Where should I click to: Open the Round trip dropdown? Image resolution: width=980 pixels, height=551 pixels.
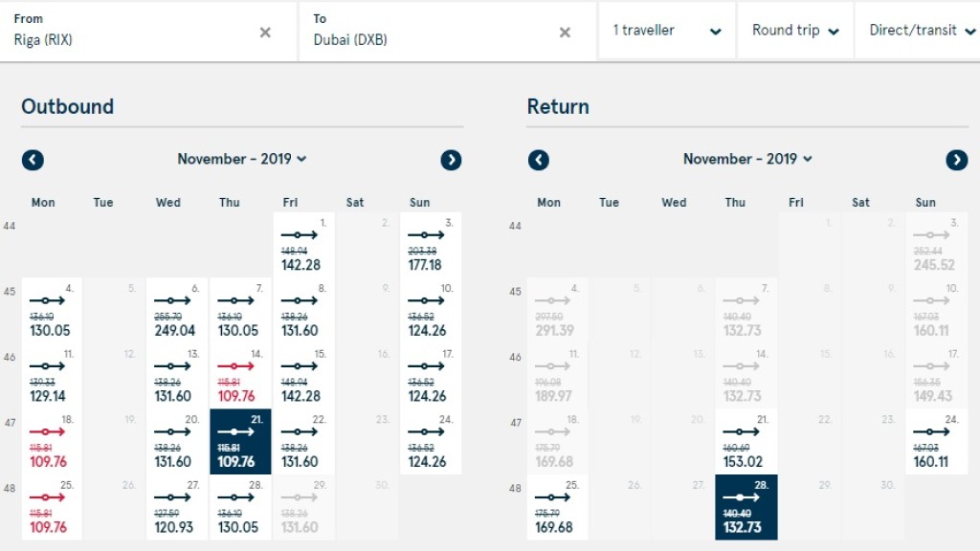pos(794,31)
